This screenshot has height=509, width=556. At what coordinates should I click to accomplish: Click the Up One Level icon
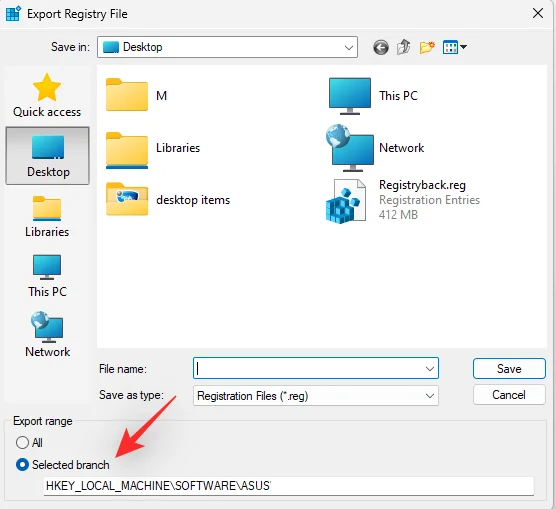[404, 47]
